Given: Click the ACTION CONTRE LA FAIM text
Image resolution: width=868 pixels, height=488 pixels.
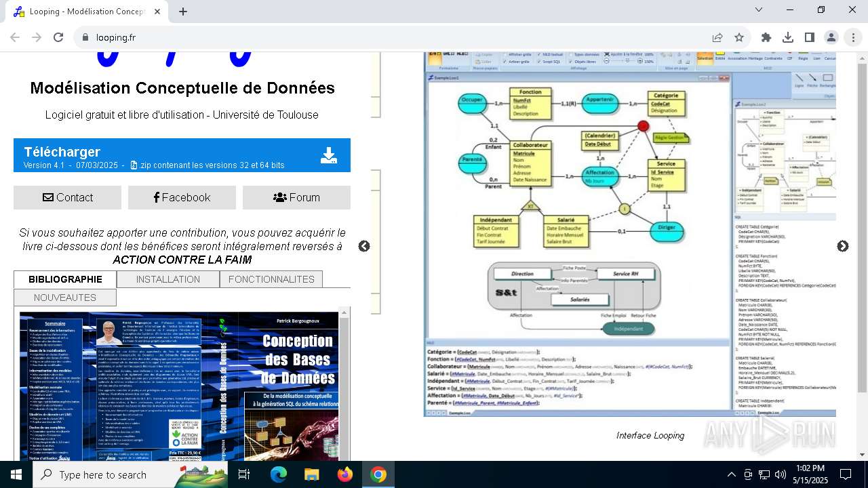Looking at the screenshot, I should 182,260.
